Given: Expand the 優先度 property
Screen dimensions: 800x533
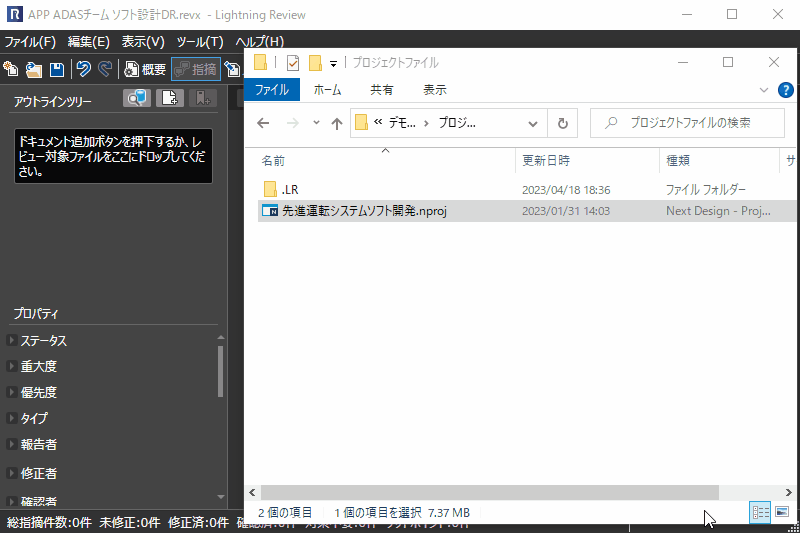Looking at the screenshot, I should click(12, 392).
